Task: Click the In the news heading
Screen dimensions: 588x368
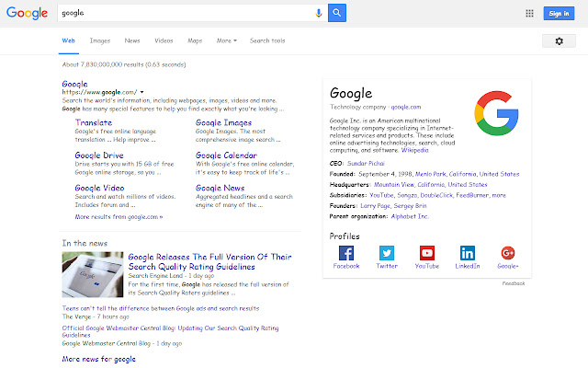Action: pos(85,243)
